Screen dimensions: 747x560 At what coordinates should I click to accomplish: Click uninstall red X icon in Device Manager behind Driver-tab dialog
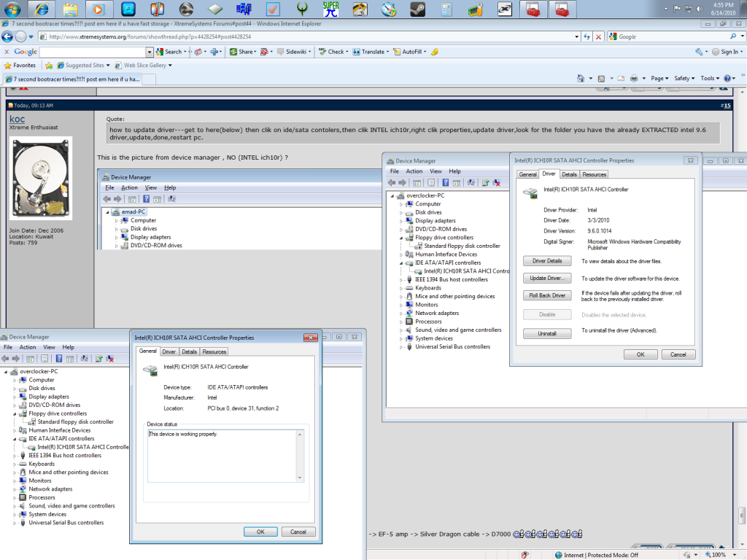tap(497, 183)
